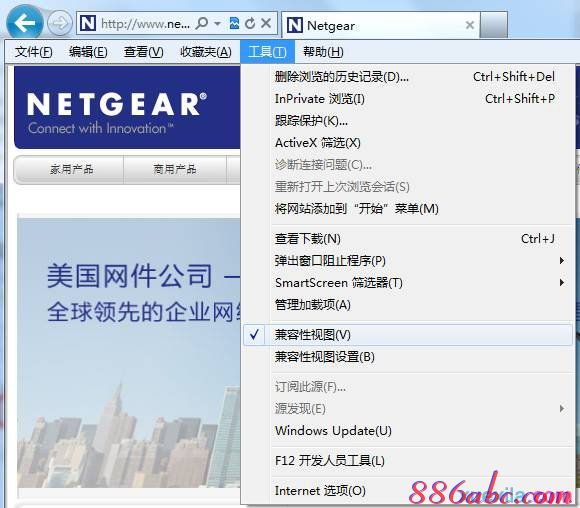Open the 商用产品 navigation button
This screenshot has width=580, height=508.
pyautogui.click(x=175, y=170)
